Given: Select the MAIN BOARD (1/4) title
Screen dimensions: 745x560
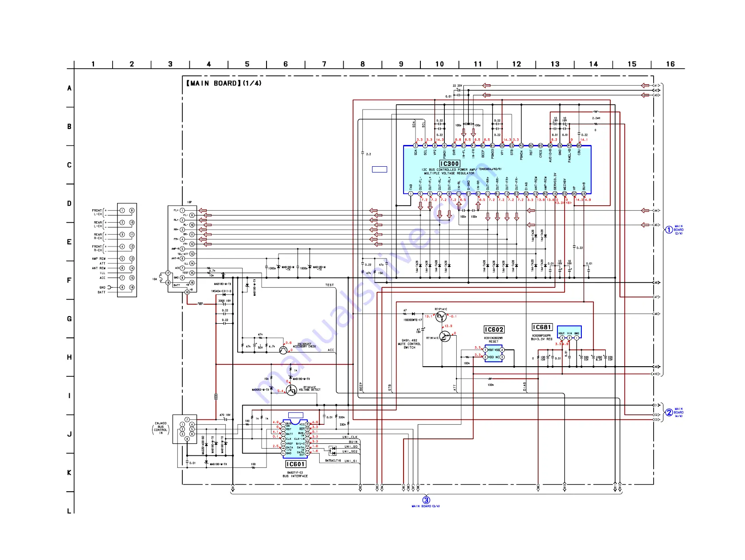Looking at the screenshot, I should click(x=224, y=83).
